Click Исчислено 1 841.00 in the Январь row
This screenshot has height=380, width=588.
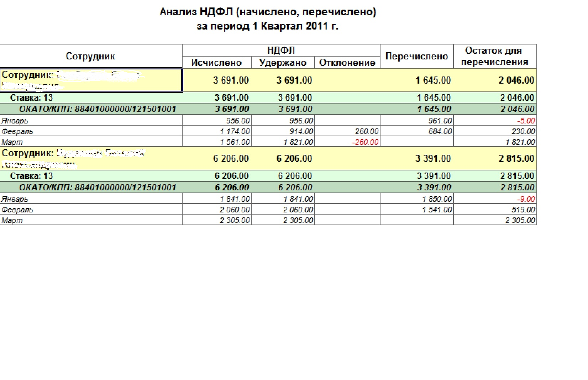click(x=235, y=199)
